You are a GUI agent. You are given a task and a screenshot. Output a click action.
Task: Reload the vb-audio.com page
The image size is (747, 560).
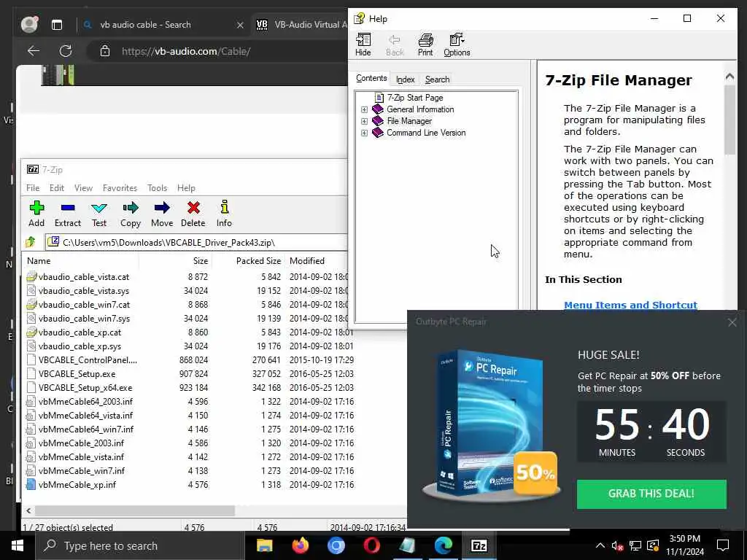66,51
